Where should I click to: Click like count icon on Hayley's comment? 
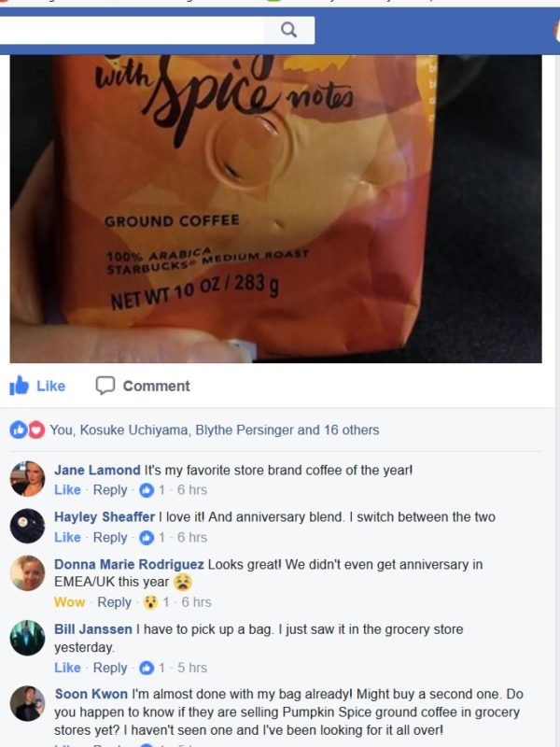point(147,538)
